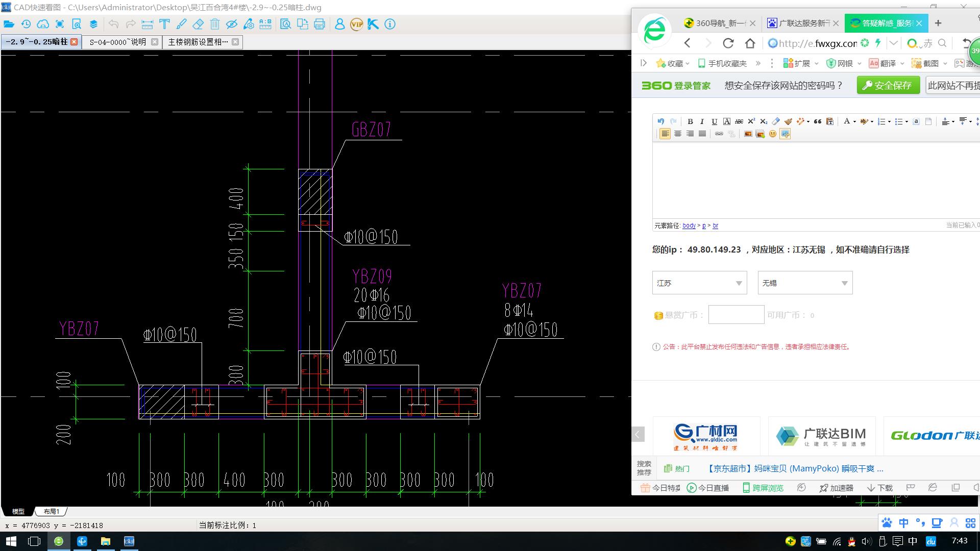Screen dimensions: 980x551
Task: Click the browser address bar URL
Action: (x=818, y=43)
